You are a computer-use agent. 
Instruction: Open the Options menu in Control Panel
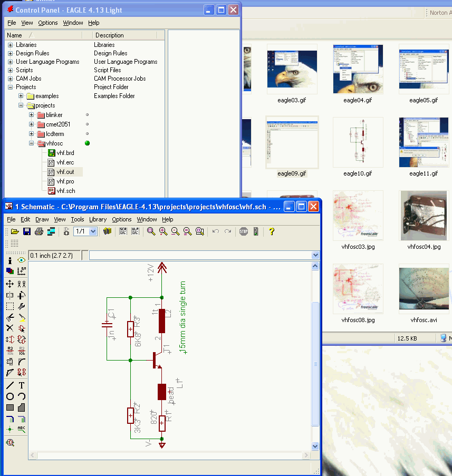point(47,23)
